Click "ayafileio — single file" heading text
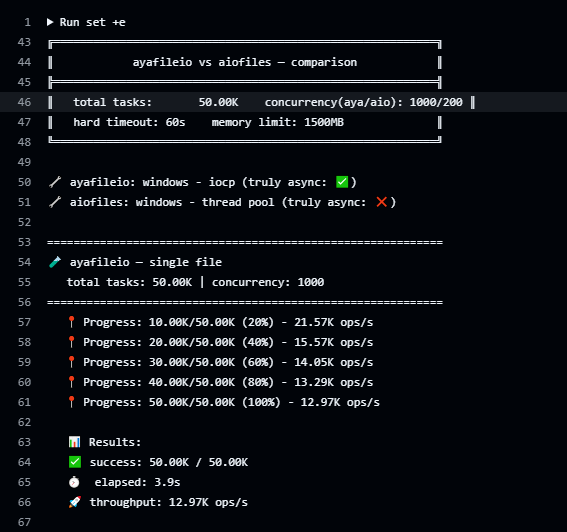Image resolution: width=567 pixels, height=532 pixels. tap(146, 262)
